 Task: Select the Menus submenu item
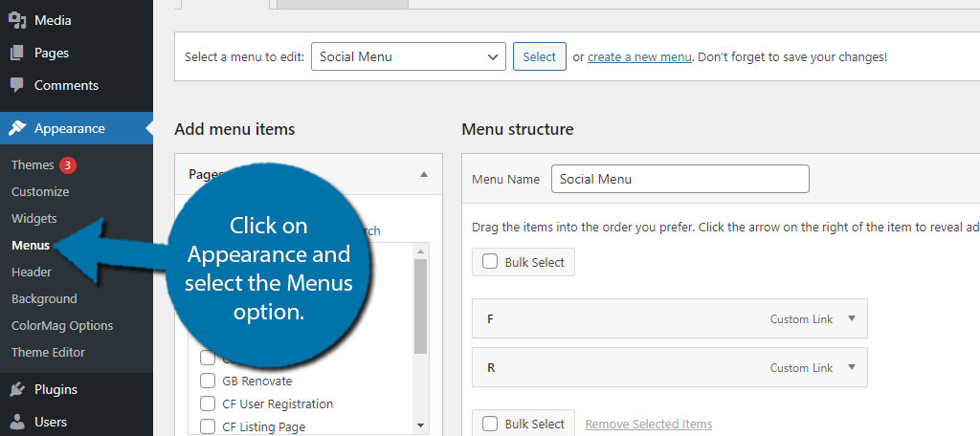pos(30,246)
